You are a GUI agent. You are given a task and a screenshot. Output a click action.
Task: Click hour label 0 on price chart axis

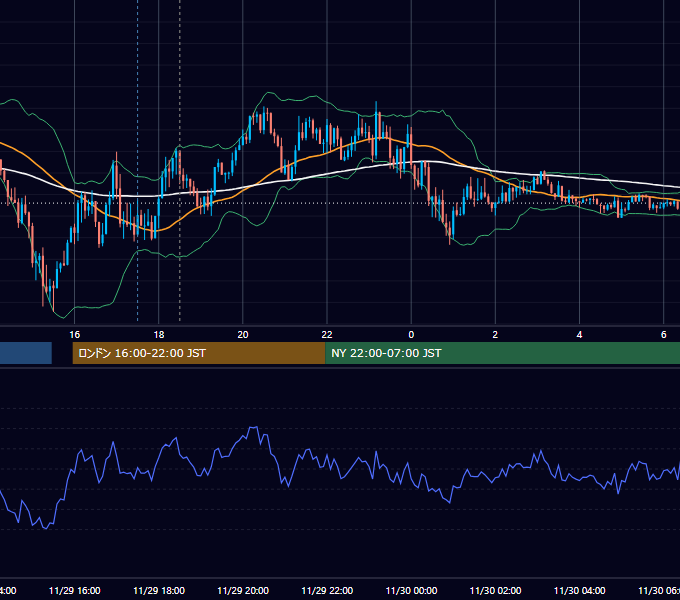(x=411, y=334)
